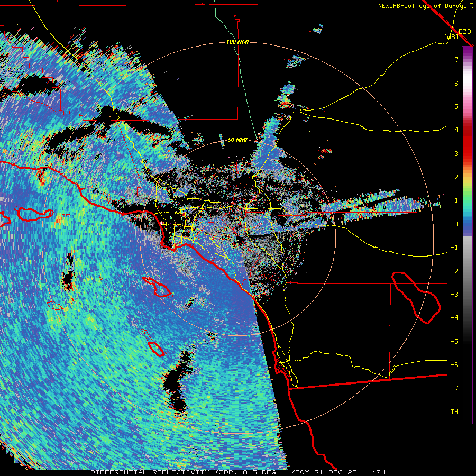This screenshot has height=476, width=476.
Task: Click the 0 value on the scale
Action: pos(456,224)
